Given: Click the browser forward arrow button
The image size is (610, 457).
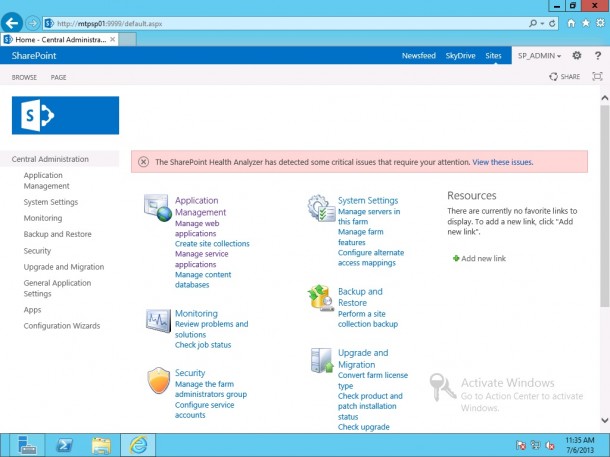Looking at the screenshot, I should (x=32, y=24).
